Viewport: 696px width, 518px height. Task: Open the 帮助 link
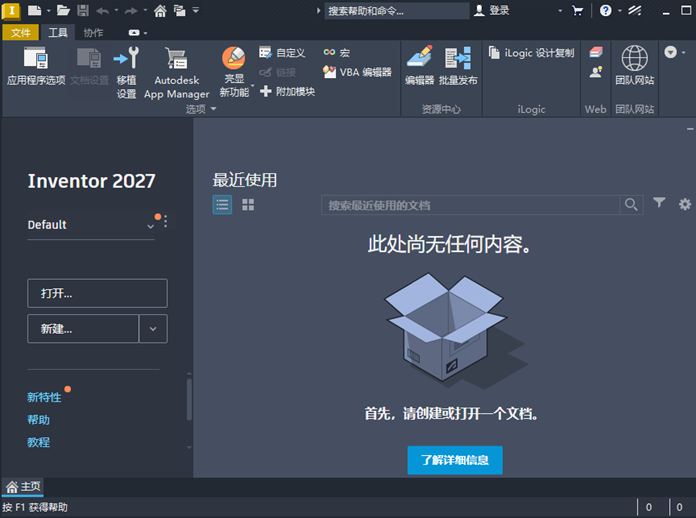(39, 419)
